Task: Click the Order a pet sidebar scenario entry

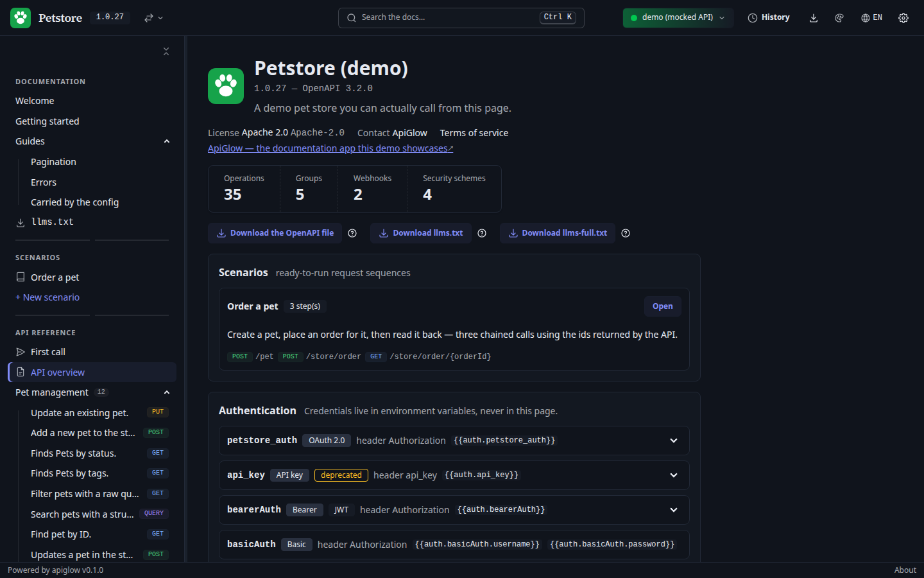Action: pyautogui.click(x=92, y=277)
